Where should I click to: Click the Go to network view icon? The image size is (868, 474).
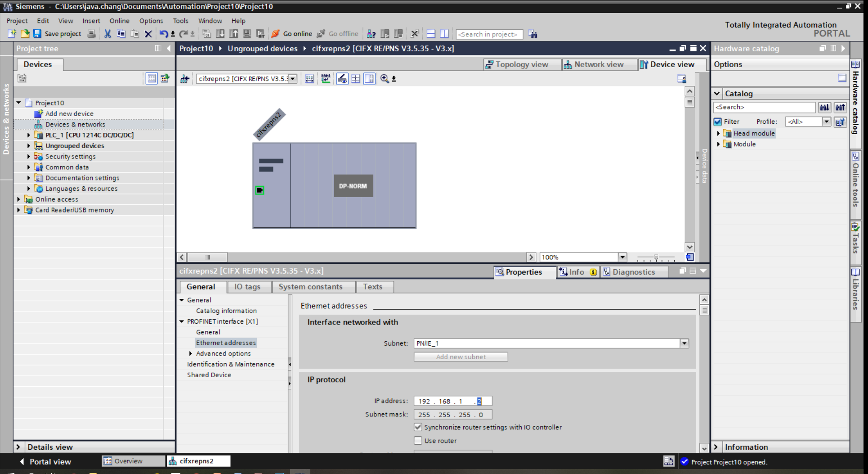pos(185,79)
